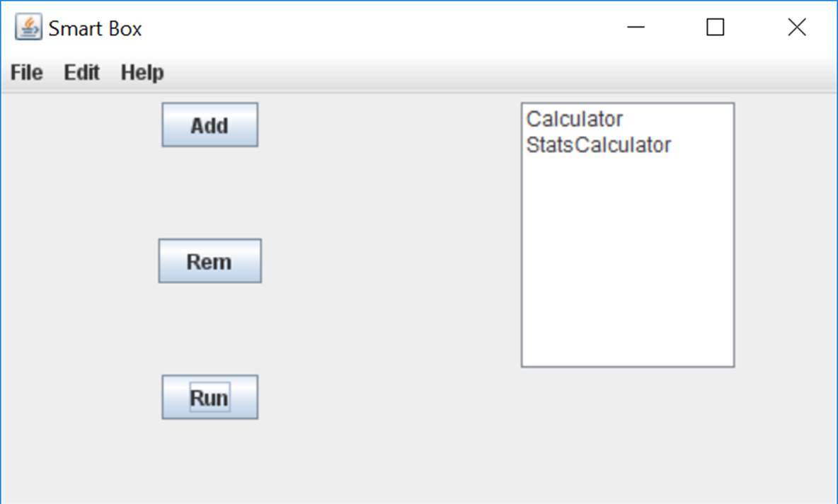Screen dimensions: 838x504
Task: Maximize the Smart Box window
Action: pos(715,27)
